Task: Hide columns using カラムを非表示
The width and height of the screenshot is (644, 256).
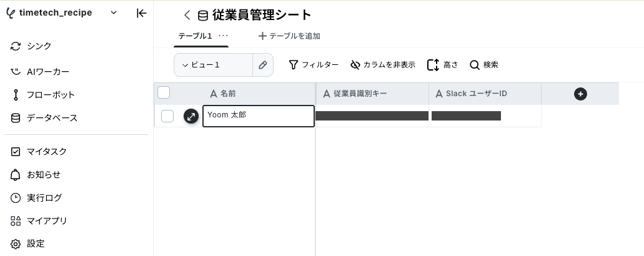Action: tap(383, 65)
